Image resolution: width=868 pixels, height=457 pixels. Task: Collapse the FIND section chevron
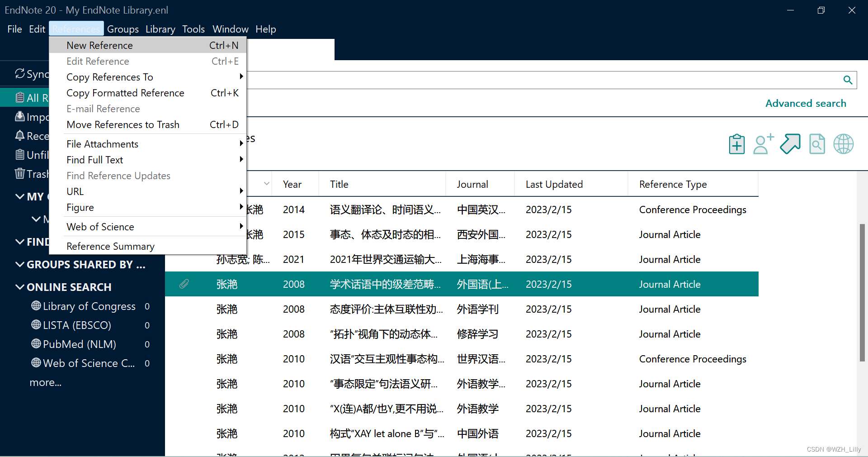click(20, 242)
